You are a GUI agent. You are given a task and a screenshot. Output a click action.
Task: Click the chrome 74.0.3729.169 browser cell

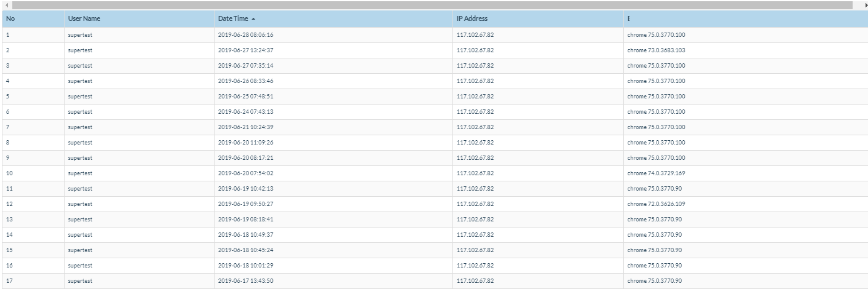pyautogui.click(x=656, y=173)
